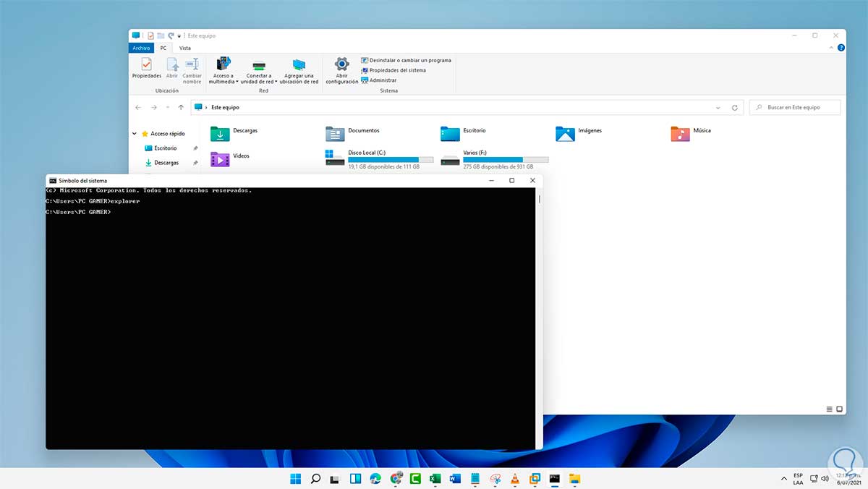Click the Command Prompt window icon menu
868x489 pixels.
click(x=52, y=180)
